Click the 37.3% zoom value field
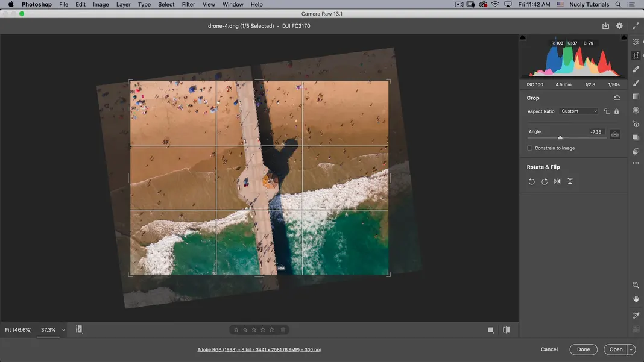Image resolution: width=644 pixels, height=362 pixels. [48, 330]
